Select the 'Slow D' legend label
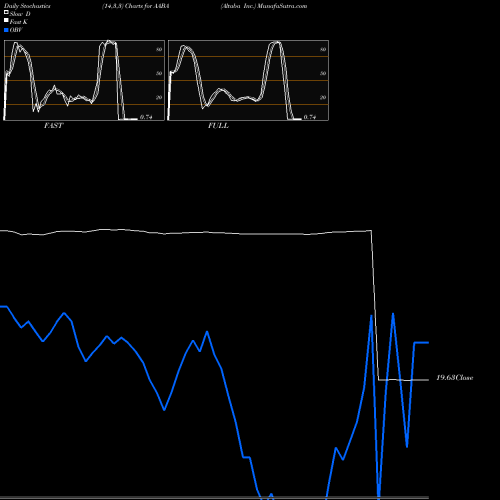 [20, 14]
